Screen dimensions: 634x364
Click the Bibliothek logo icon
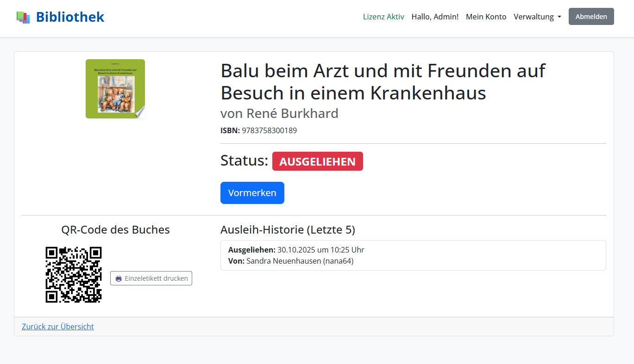(23, 17)
